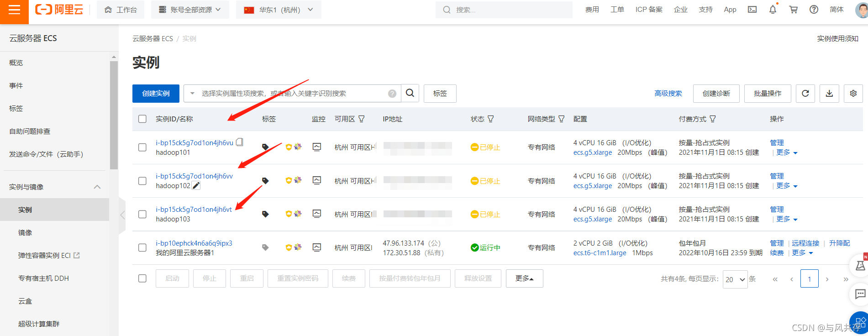The image size is (868, 336).
Task: Open the search attribute selector dropdown
Action: (x=192, y=94)
